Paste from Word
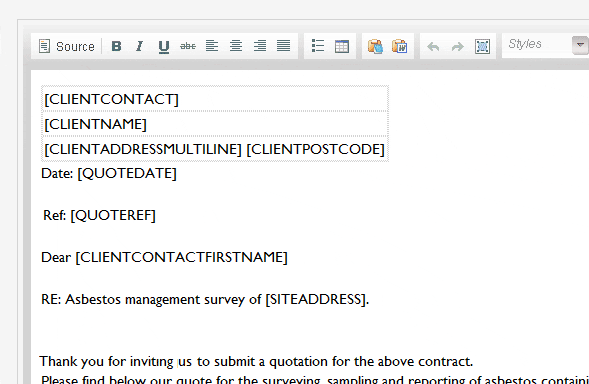 [400, 46]
